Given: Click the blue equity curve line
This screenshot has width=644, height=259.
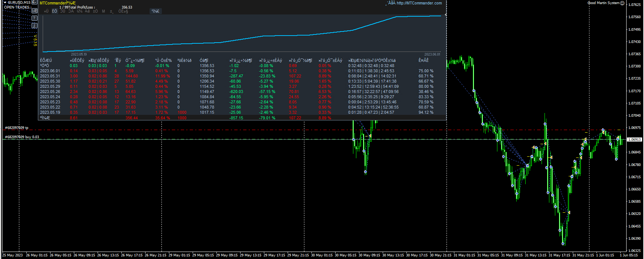Looking at the screenshot, I should click(x=241, y=39).
